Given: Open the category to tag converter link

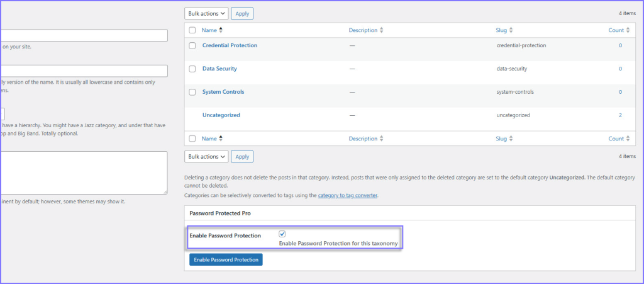Looking at the screenshot, I should pos(347,196).
